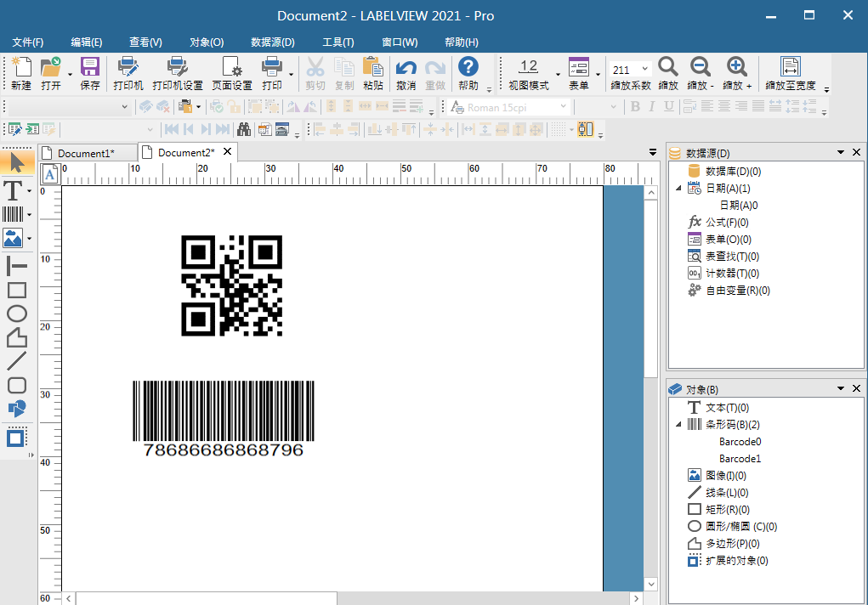Close the Document2* tab
The width and height of the screenshot is (868, 605).
227,151
